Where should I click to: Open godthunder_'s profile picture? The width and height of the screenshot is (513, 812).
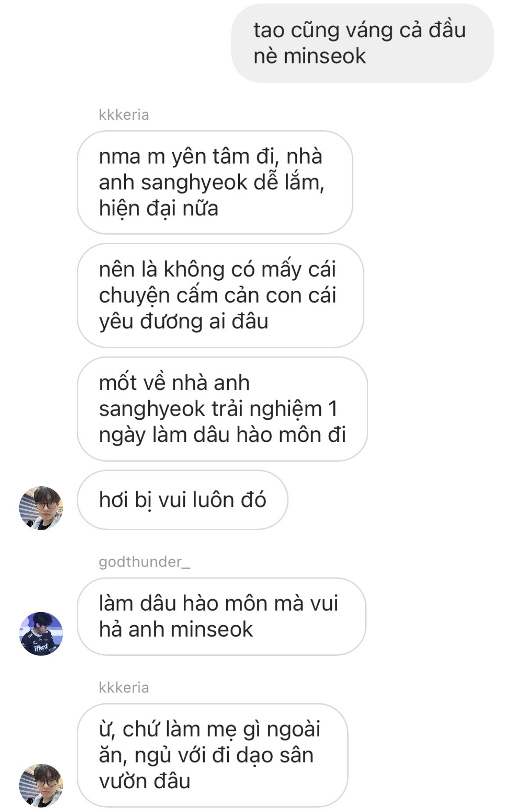41,634
